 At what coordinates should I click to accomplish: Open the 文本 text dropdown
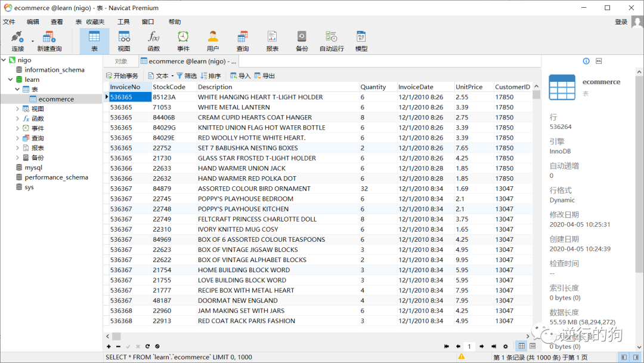[161, 76]
